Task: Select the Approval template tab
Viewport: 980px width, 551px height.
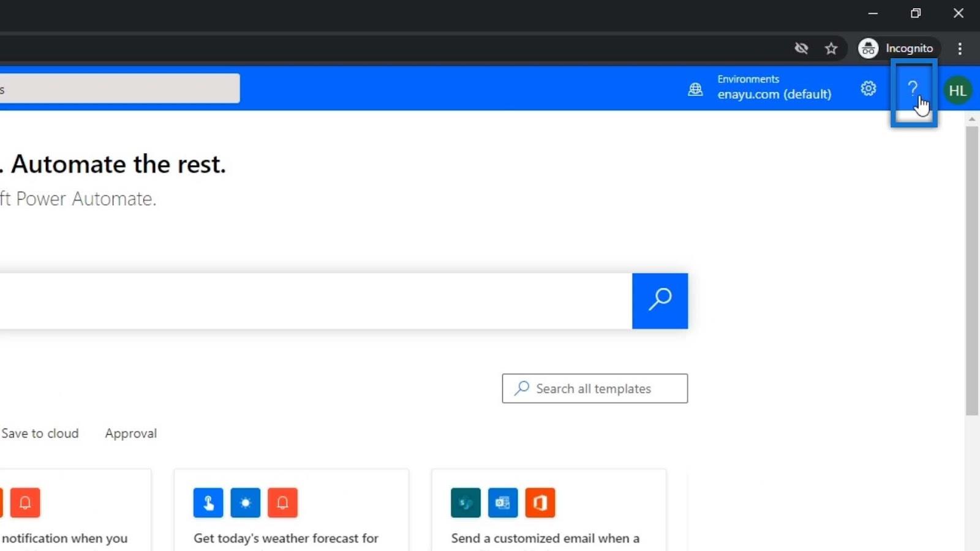Action: point(131,433)
